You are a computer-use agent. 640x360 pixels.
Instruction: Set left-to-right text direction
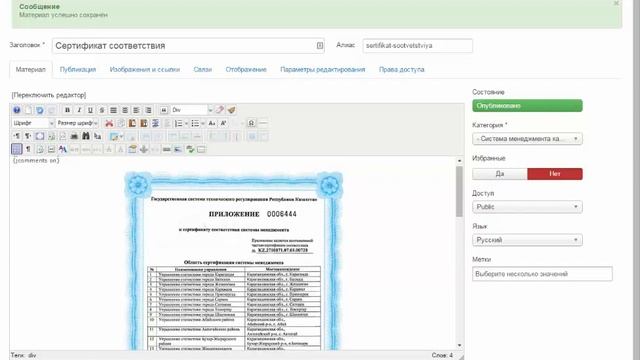tap(17, 136)
